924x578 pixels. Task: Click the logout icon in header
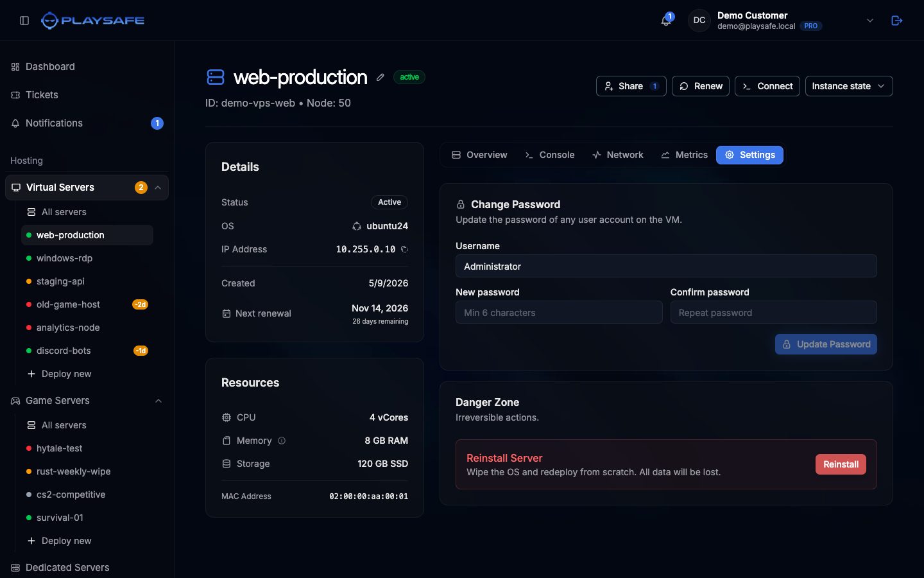897,21
